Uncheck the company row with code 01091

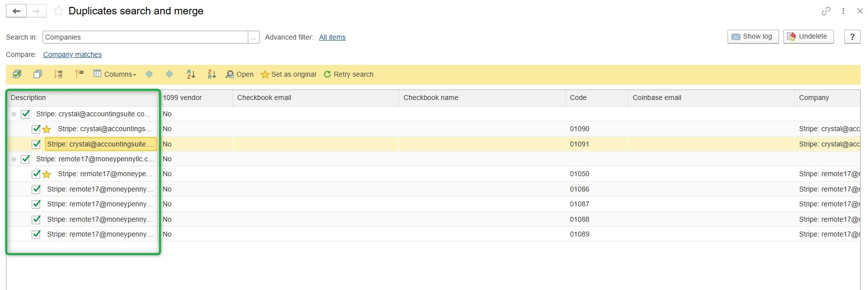36,144
